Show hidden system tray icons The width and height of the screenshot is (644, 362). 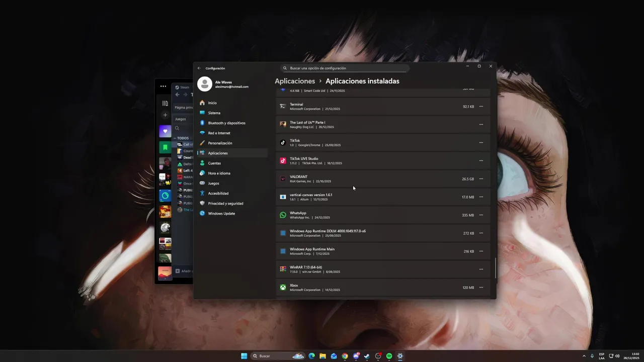click(x=584, y=356)
